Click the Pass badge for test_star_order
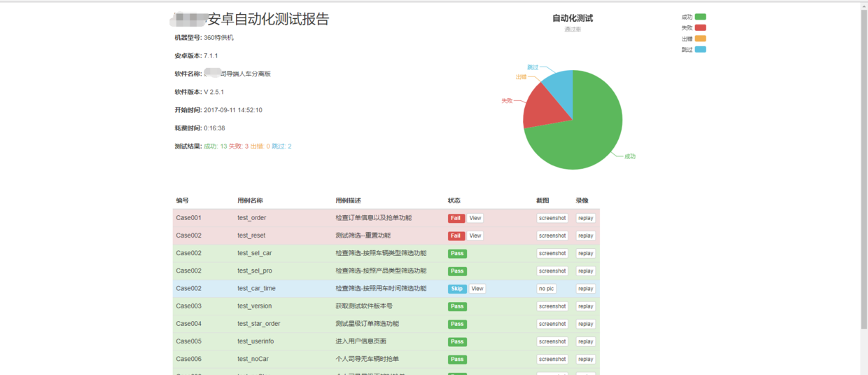 pos(457,324)
